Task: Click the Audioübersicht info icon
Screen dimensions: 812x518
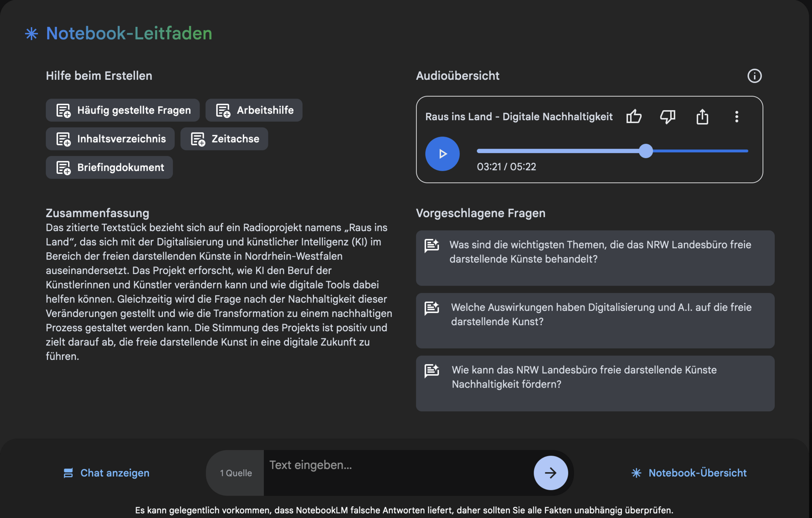Action: click(754, 76)
